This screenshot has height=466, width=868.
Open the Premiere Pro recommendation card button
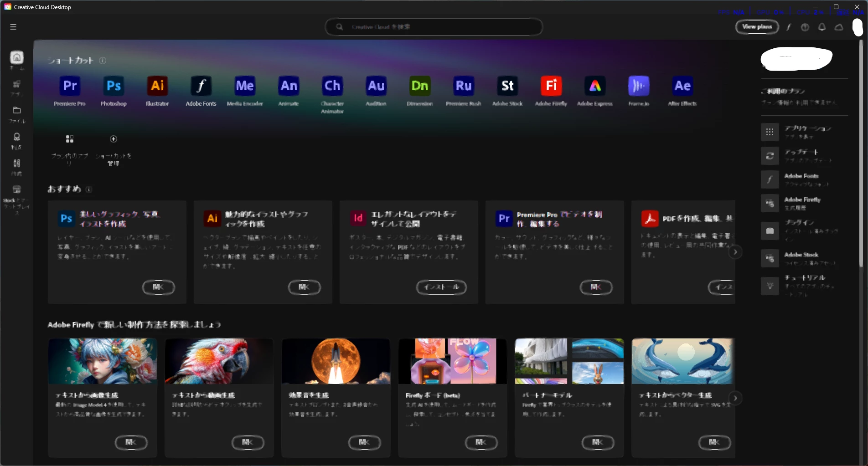tap(596, 287)
